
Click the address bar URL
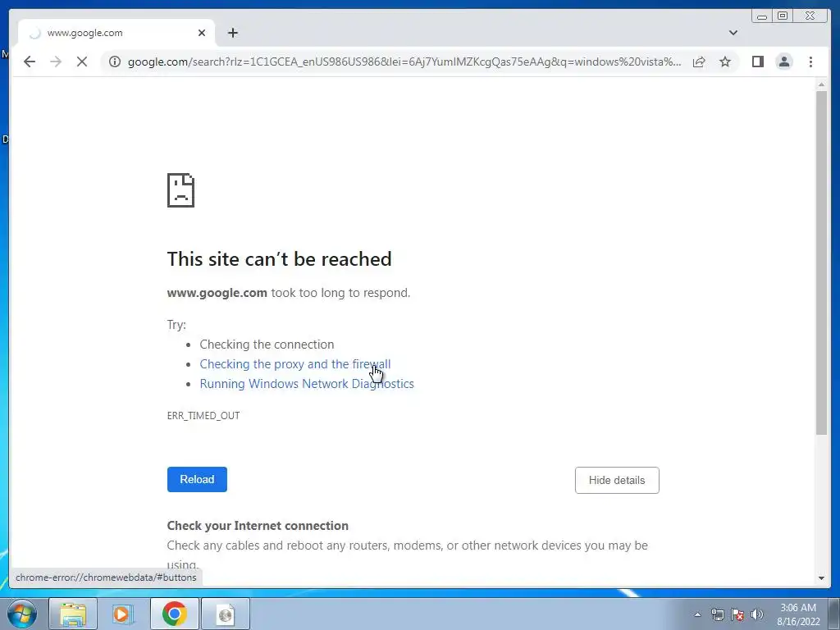pos(404,62)
